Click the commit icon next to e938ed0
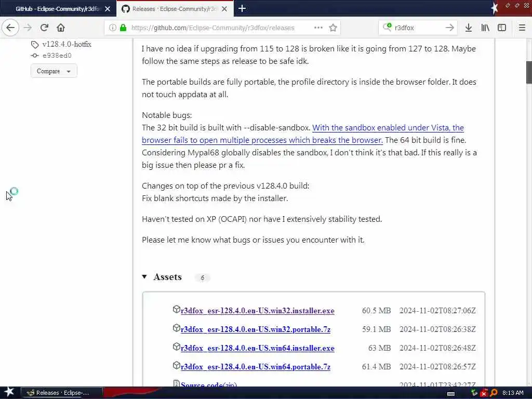This screenshot has height=399, width=532. coord(35,55)
